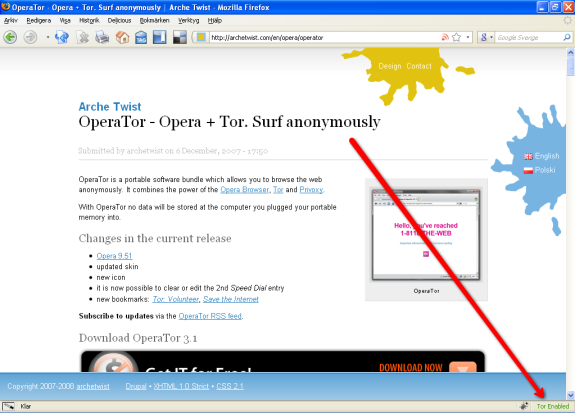Open the Verktyg menu
Viewport: 575px width, 413px height.
(188, 21)
